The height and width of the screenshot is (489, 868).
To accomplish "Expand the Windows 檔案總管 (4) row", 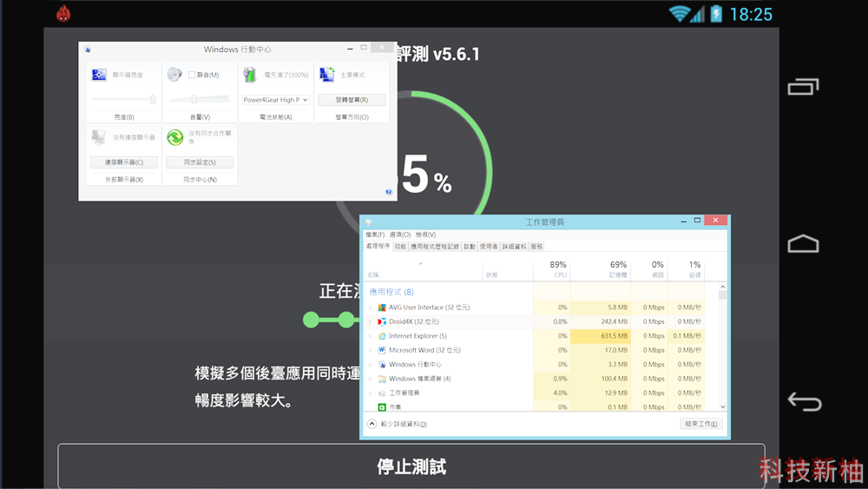I will [x=371, y=379].
